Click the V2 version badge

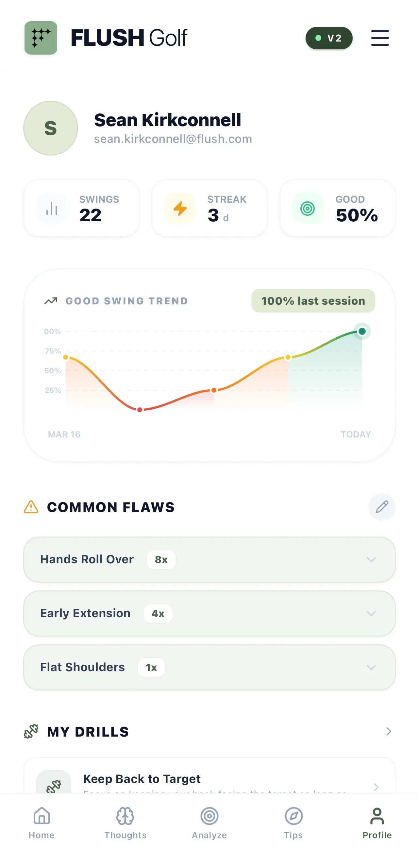pyautogui.click(x=329, y=38)
